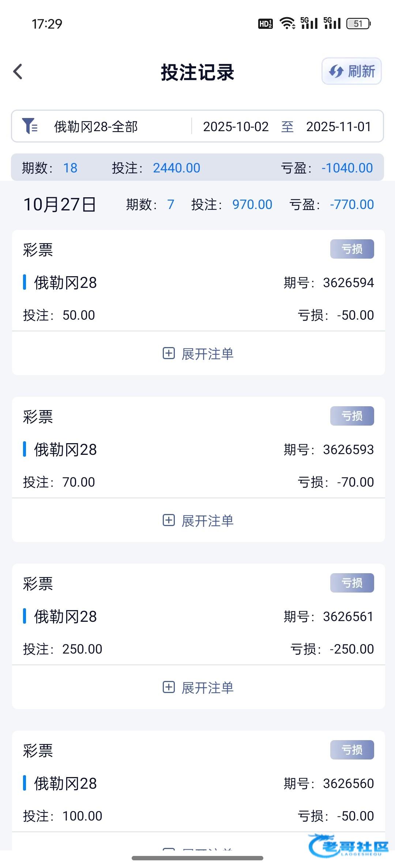The width and height of the screenshot is (395, 868).
Task: Expand 展开注单 for the 70.00 bet
Action: coord(207,521)
